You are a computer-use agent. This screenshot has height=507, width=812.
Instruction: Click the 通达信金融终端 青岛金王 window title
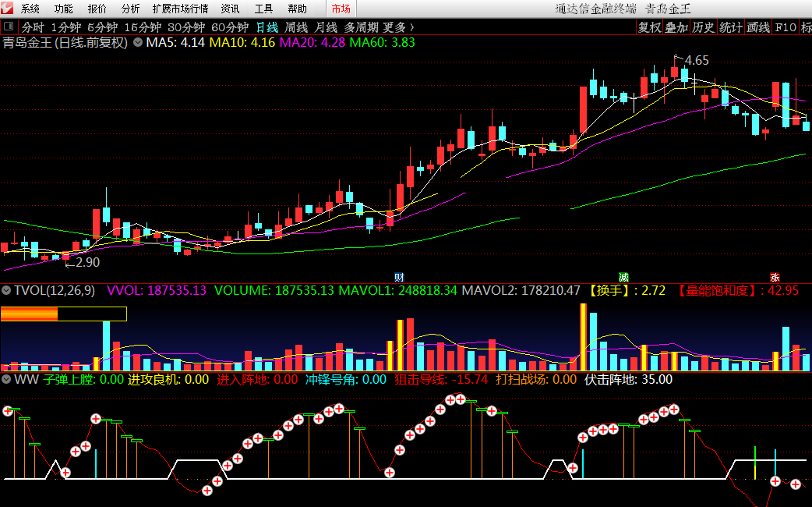coord(623,9)
